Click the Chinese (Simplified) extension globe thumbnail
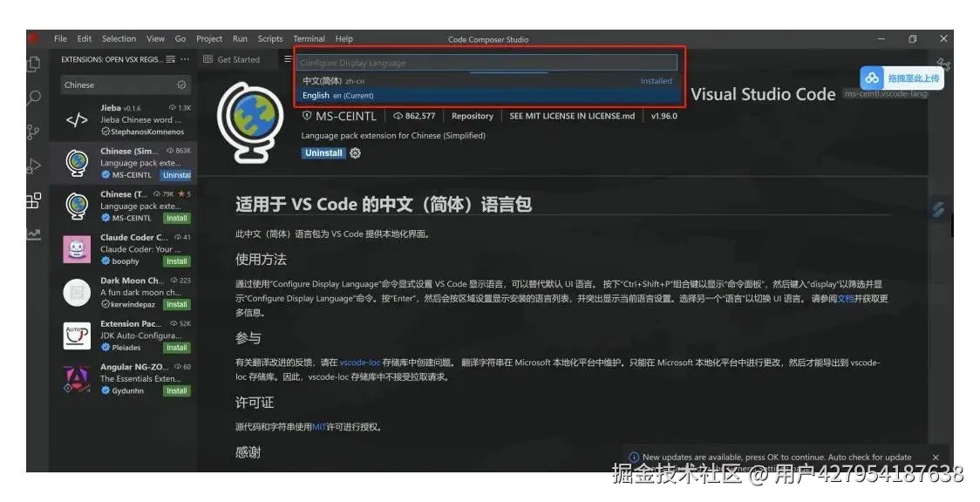 coord(75,161)
